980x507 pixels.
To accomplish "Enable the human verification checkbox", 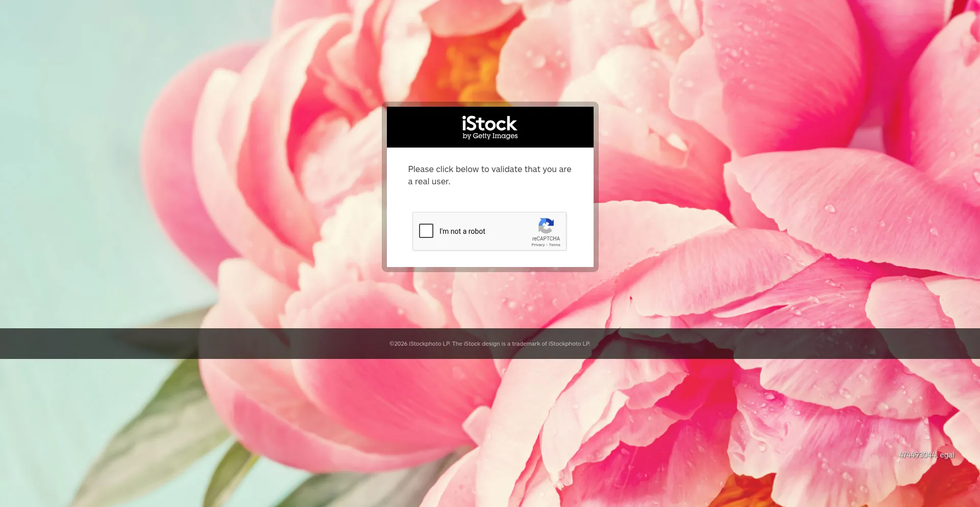I will pos(426,231).
